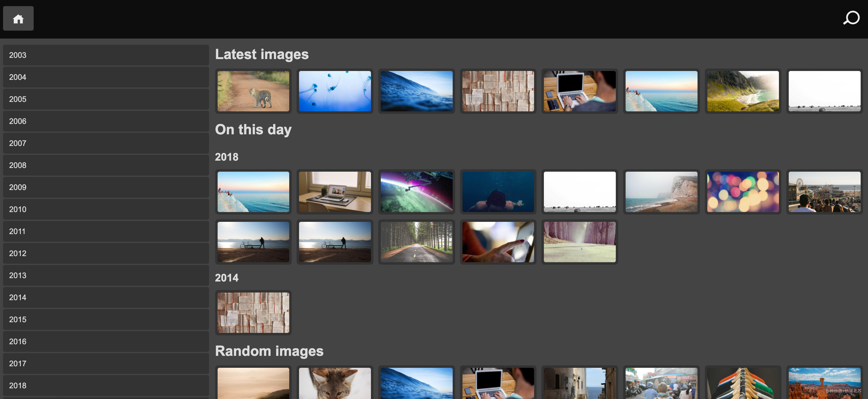Click the green coastal cliff thumbnail
Viewport: 868px width, 399px height.
tap(743, 91)
